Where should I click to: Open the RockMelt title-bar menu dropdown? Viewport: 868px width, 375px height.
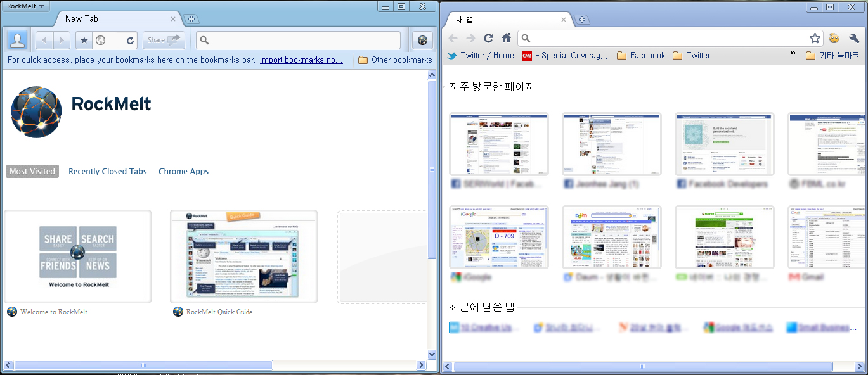25,6
